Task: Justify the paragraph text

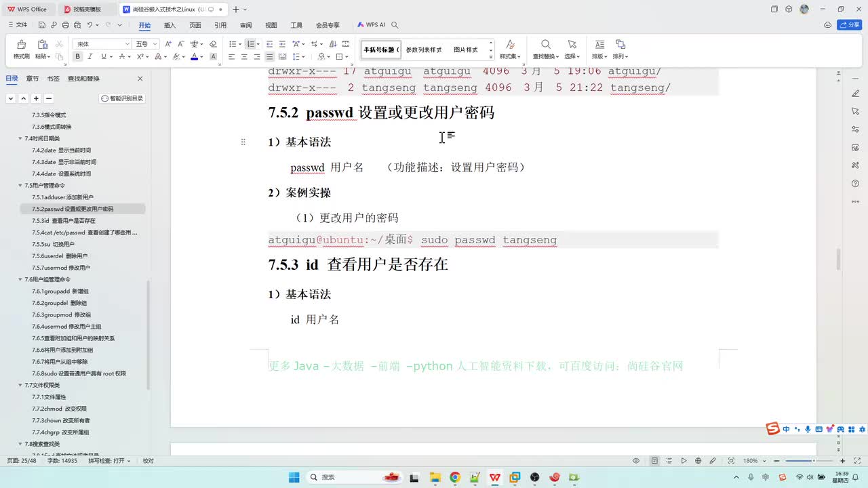Action: click(269, 57)
